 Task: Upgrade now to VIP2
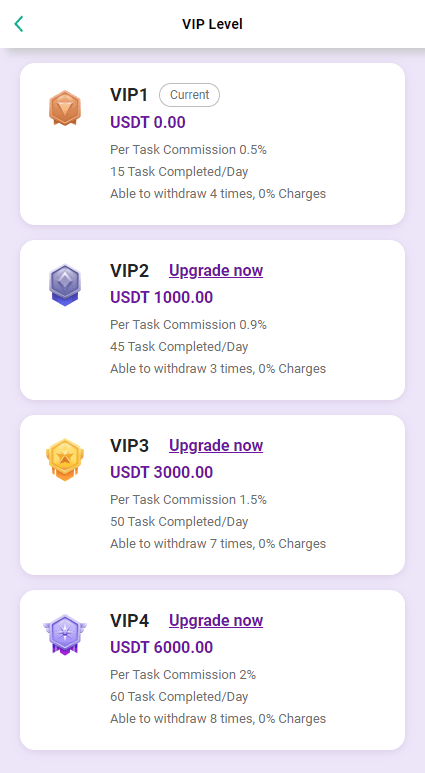click(x=216, y=270)
